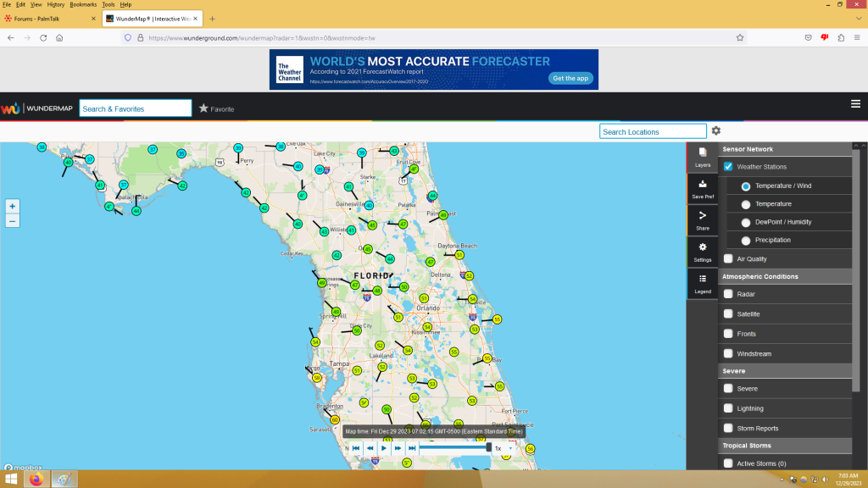Viewport: 868px width, 488px height.
Task: Click the Firefox back arrow
Action: tap(11, 38)
